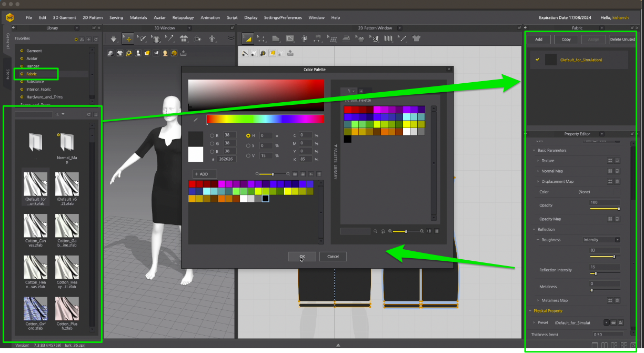The height and width of the screenshot is (353, 644).
Task: Select the V value radio button
Action: pyautogui.click(x=248, y=155)
